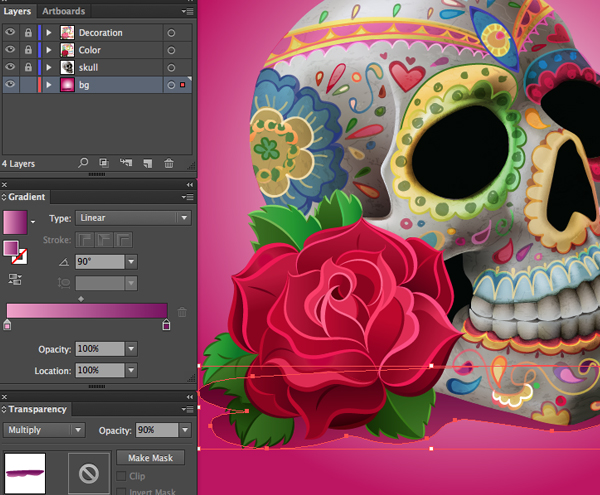Click the gradient midpoint diamond marker
600x495 pixels.
coord(81,299)
